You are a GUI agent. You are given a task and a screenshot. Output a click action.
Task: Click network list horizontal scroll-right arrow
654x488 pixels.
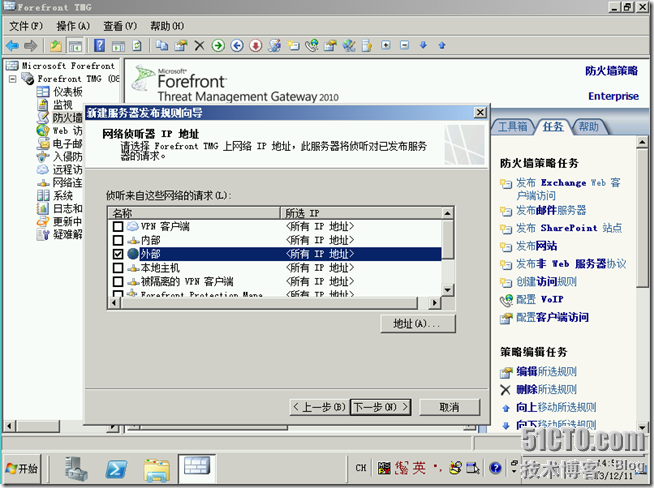pyautogui.click(x=435, y=302)
